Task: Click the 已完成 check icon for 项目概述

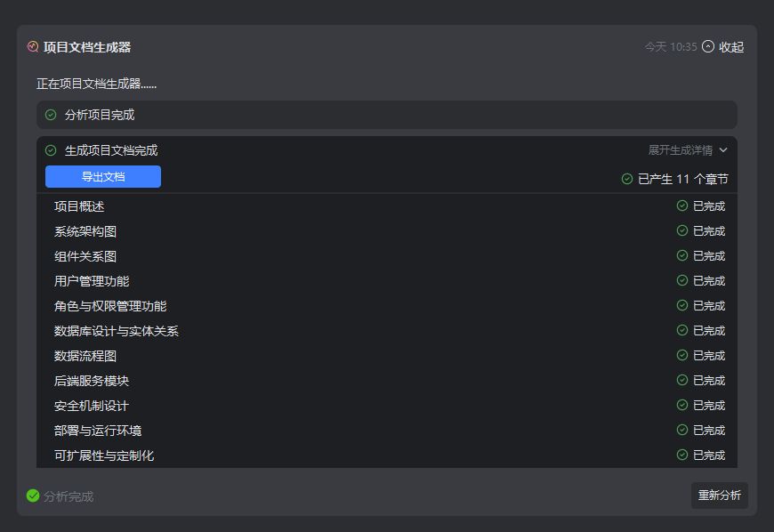Action: (x=682, y=206)
